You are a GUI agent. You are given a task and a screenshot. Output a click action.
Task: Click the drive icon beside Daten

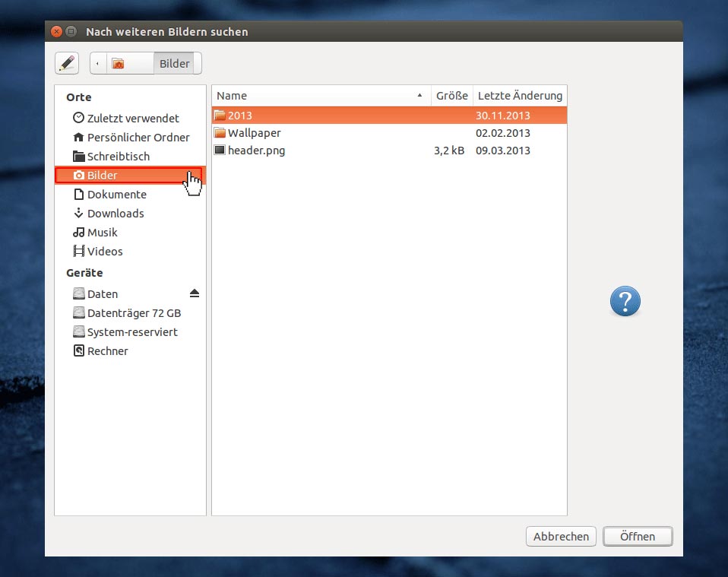click(x=79, y=293)
